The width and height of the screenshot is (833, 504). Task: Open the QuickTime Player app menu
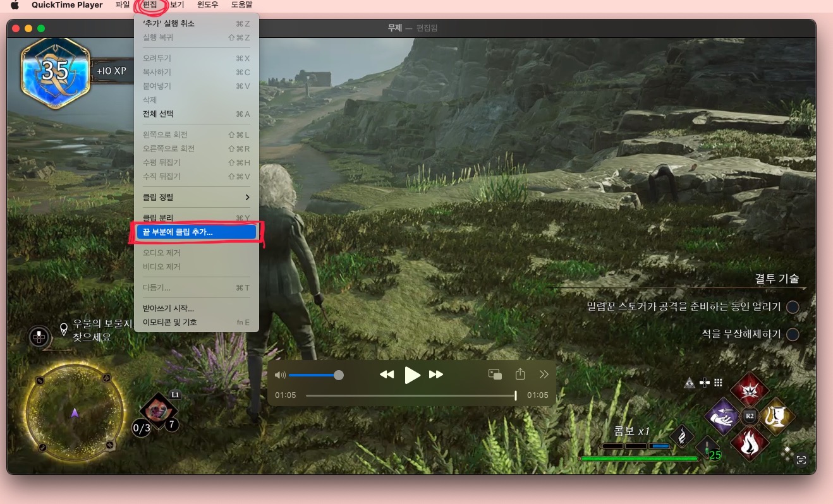pyautogui.click(x=67, y=5)
